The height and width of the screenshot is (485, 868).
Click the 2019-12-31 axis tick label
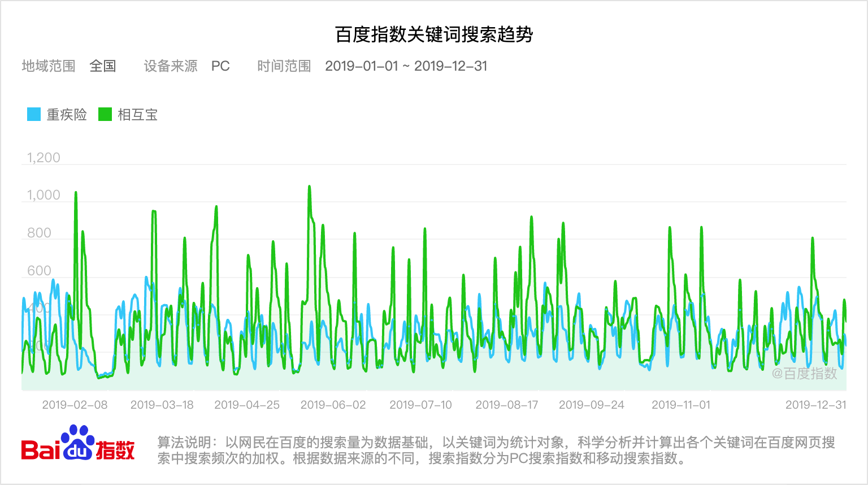814,405
